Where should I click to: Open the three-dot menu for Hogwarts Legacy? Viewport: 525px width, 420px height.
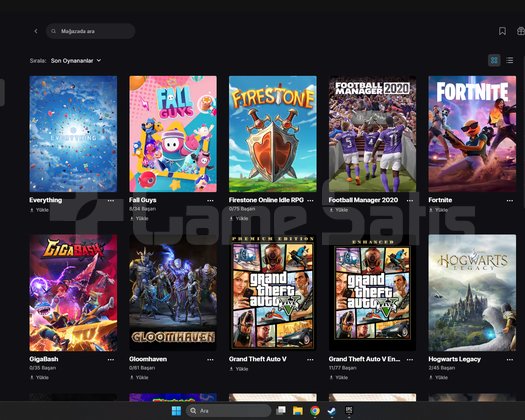pyautogui.click(x=510, y=359)
